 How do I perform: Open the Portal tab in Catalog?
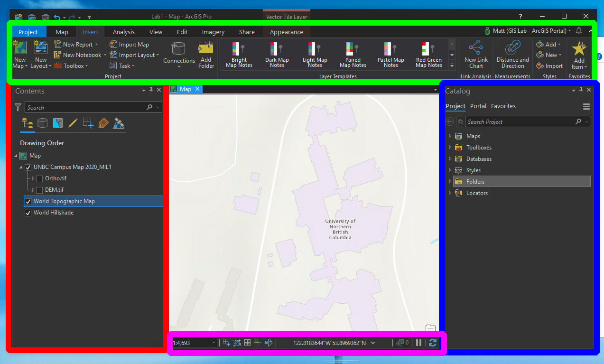pos(478,106)
